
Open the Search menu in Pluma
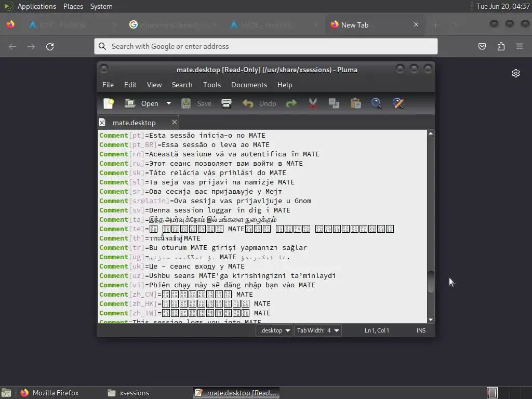coord(182,85)
